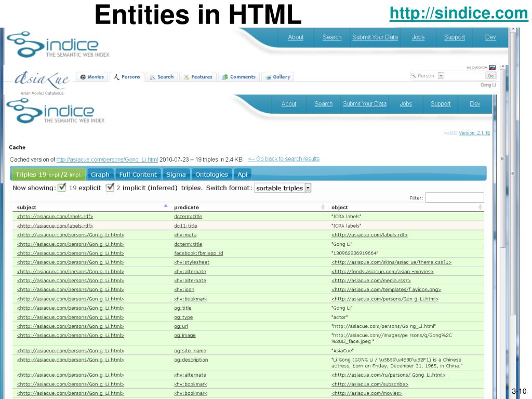The height and width of the screenshot is (399, 532).
Task: Open the asiacue.com/ru/persons/Gong_Li.html object link
Action: [x=389, y=375]
